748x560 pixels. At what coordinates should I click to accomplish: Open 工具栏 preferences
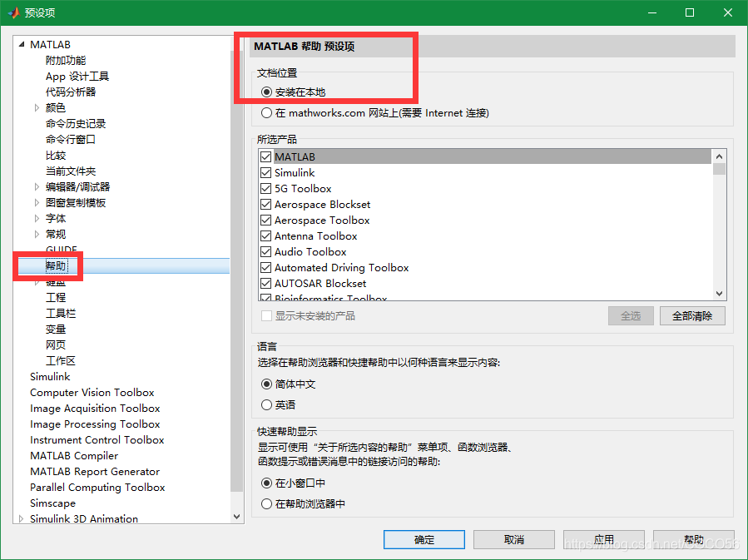click(61, 314)
